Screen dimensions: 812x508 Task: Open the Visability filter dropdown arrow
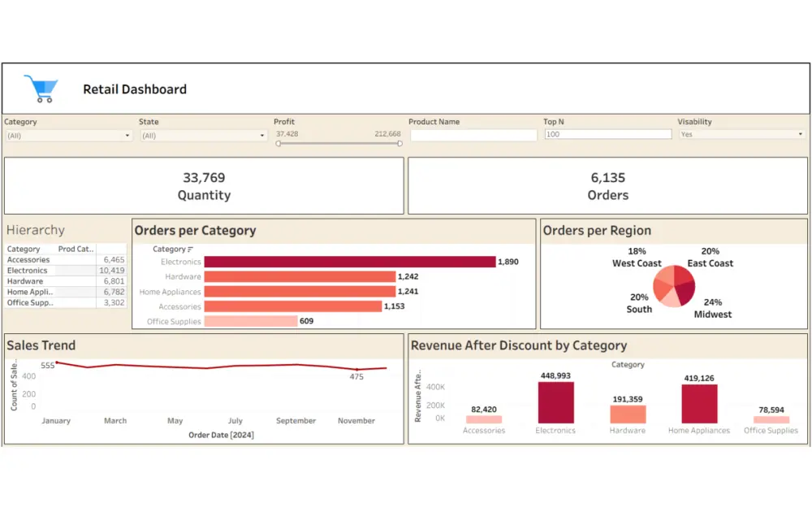click(x=800, y=134)
